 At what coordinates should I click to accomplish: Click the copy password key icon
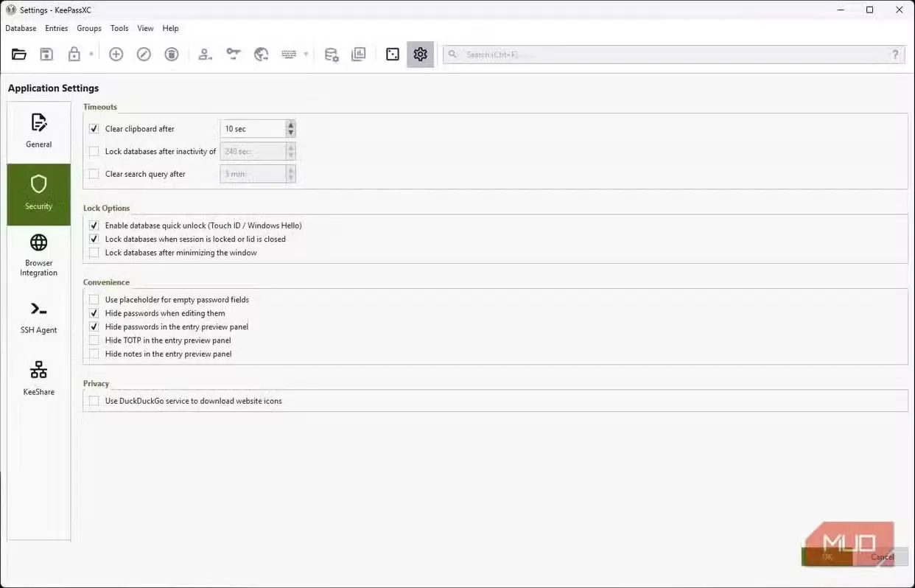coord(234,54)
